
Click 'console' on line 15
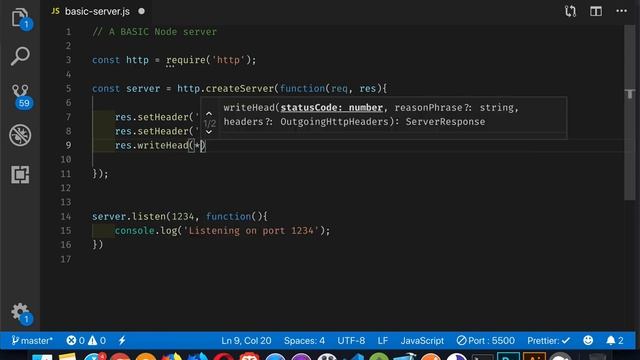pos(134,231)
